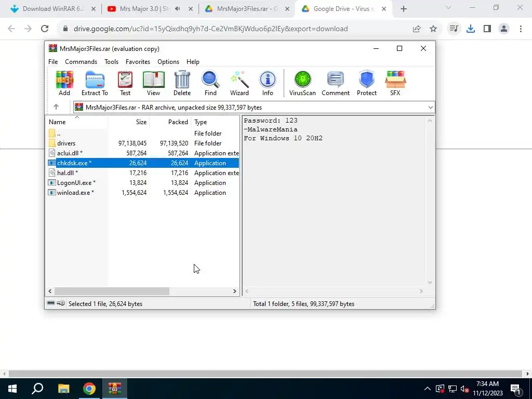Screen dimensions: 532x399
Task: Mute the Mrs Major 3.0 tab audio
Action: [178, 9]
